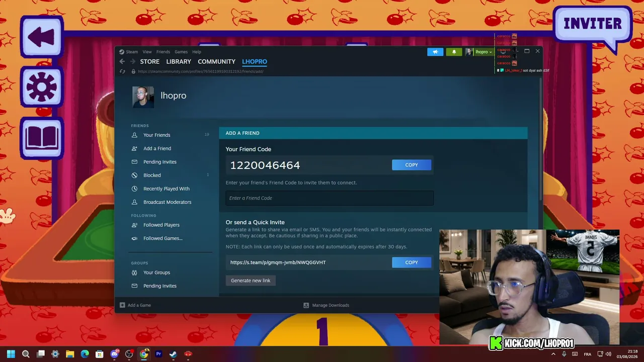Click the Steam title bar profile avatar
Viewport: 644px width, 362px height.
(x=469, y=52)
